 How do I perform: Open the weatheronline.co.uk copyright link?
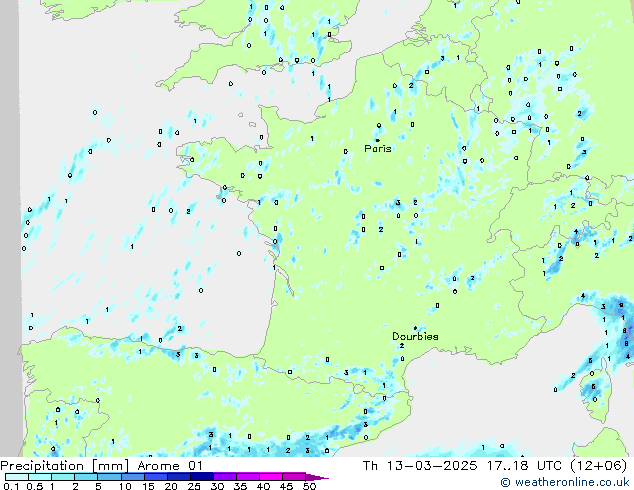[565, 482]
